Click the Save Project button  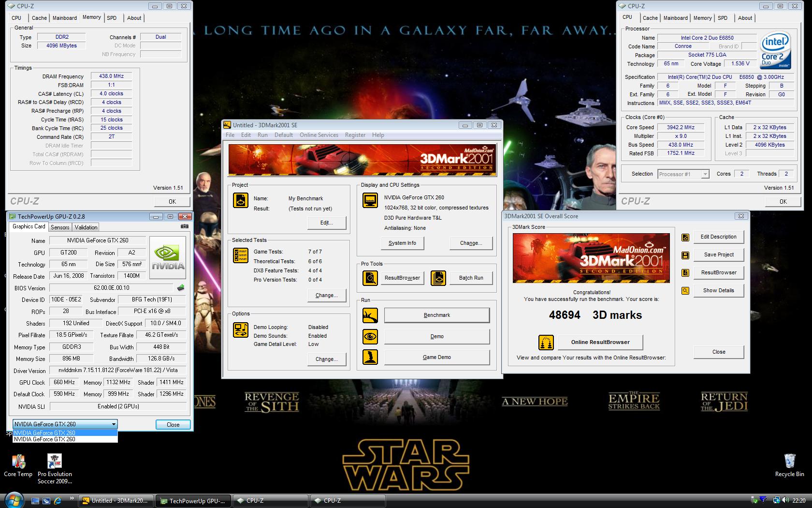(x=718, y=255)
